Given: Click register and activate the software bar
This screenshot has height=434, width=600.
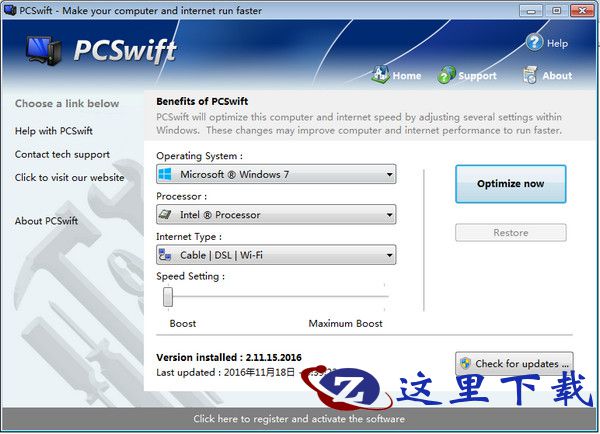Looking at the screenshot, I should (299, 419).
